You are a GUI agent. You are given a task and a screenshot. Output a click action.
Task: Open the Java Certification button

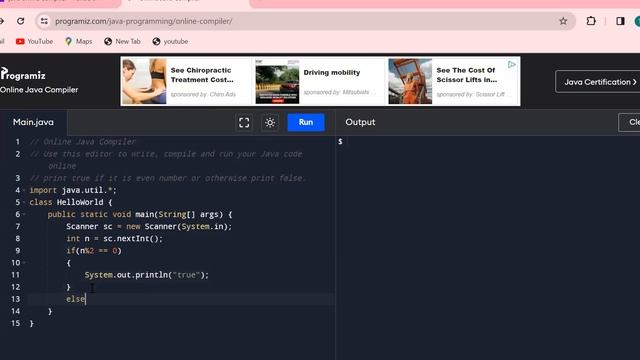pos(598,82)
